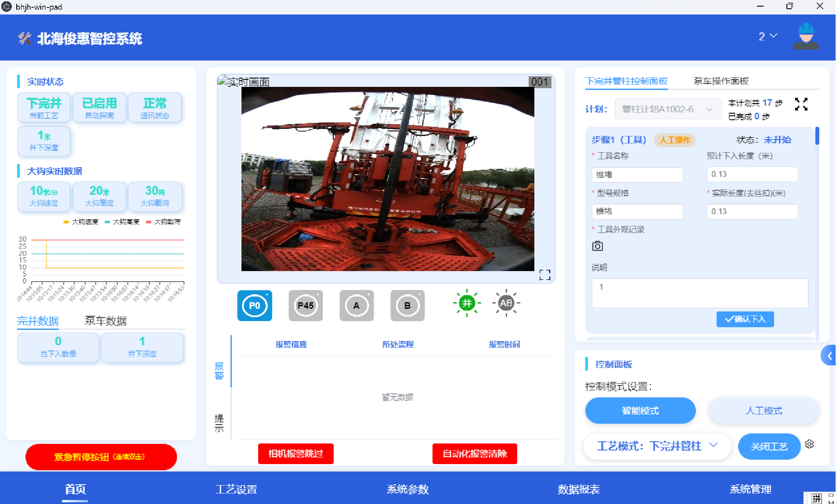
Task: Open 工艺设置 in bottom navigation
Action: point(236,489)
